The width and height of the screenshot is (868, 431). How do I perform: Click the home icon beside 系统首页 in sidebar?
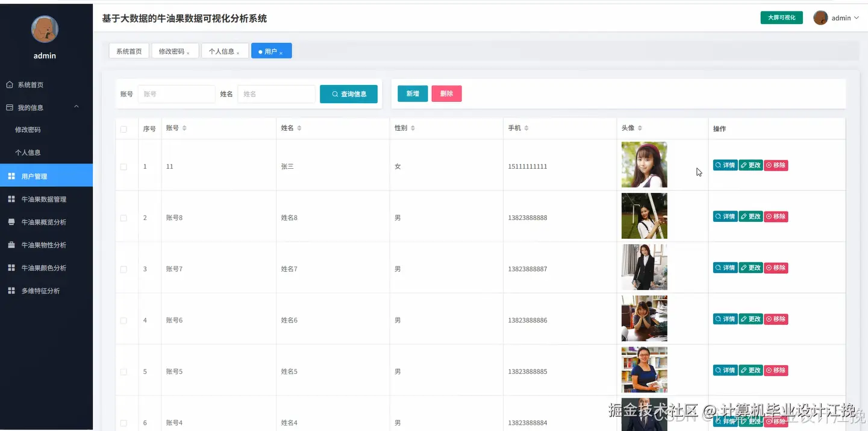pos(10,85)
